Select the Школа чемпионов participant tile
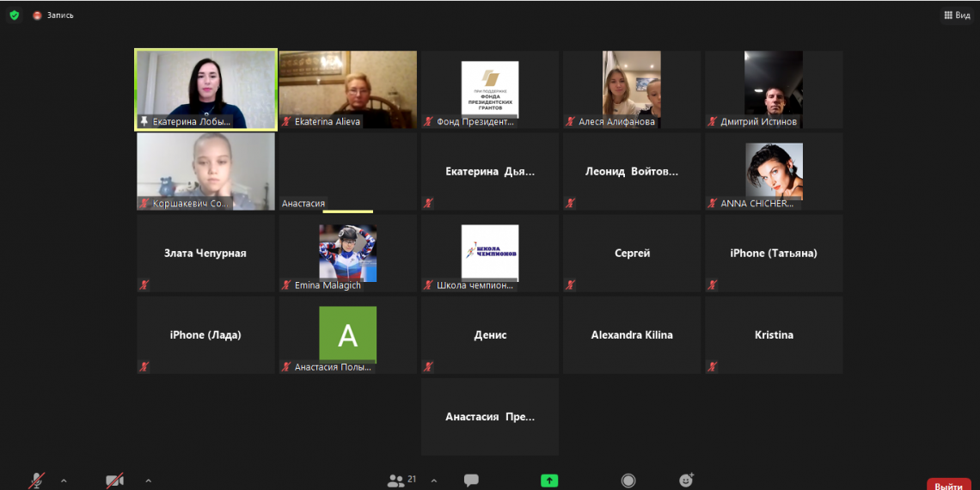The width and height of the screenshot is (980, 490). coord(489,253)
